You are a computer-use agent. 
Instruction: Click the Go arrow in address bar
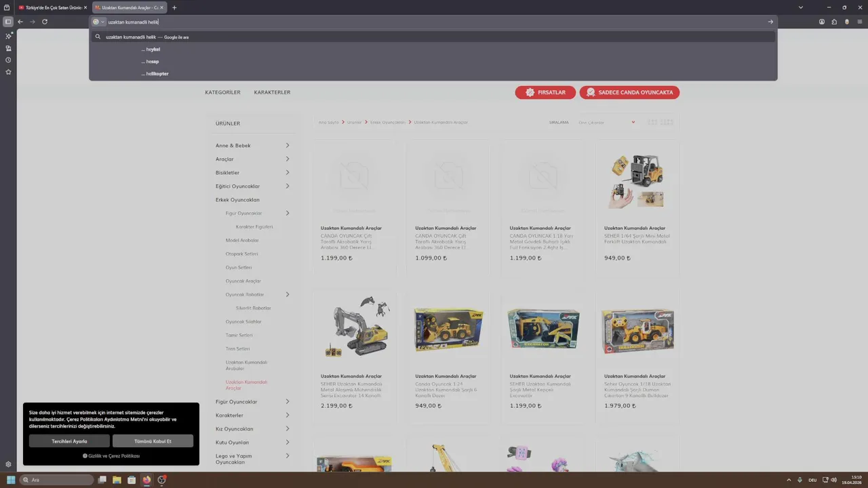[770, 22]
